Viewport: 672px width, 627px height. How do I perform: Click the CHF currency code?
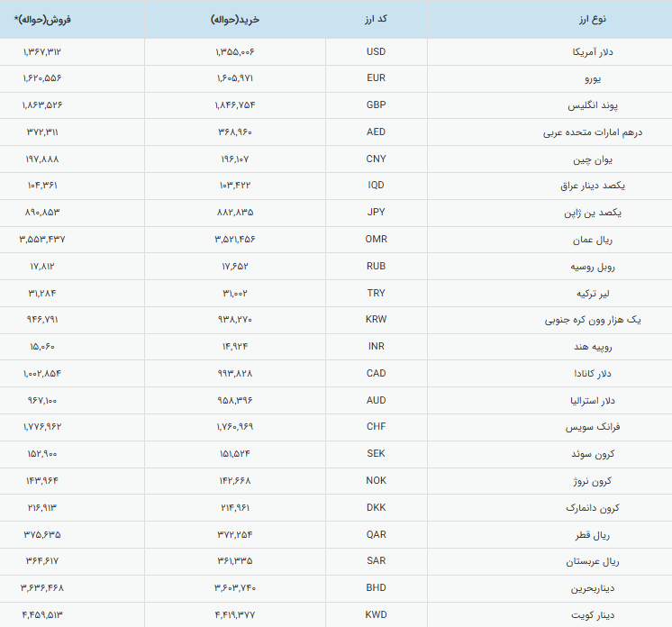tap(376, 427)
